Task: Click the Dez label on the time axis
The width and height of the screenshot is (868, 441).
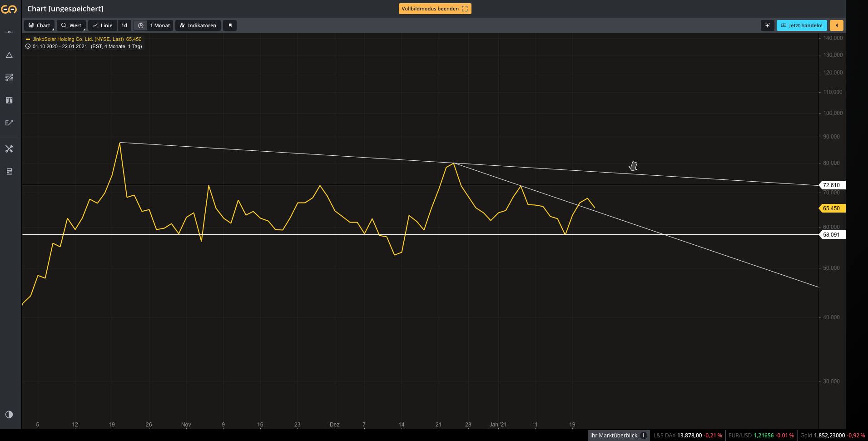Action: click(x=335, y=425)
